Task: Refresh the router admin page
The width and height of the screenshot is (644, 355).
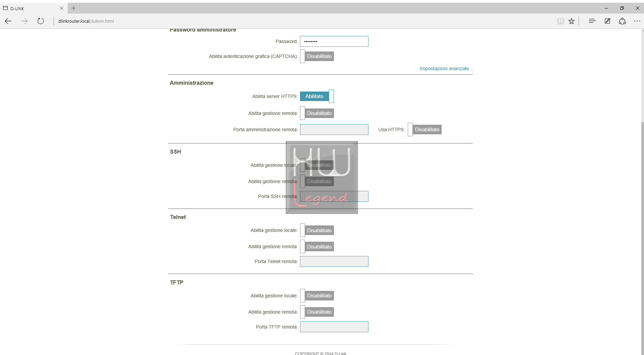Action: pos(41,21)
